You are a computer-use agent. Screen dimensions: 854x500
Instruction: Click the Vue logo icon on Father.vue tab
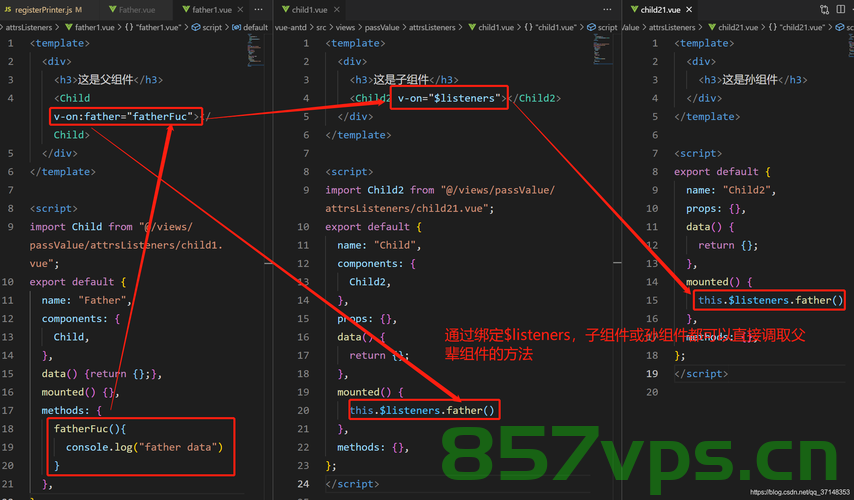click(x=113, y=10)
